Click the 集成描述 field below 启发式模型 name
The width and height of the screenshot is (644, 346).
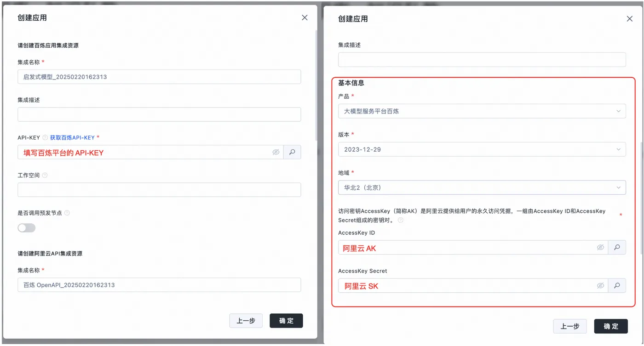(x=159, y=114)
